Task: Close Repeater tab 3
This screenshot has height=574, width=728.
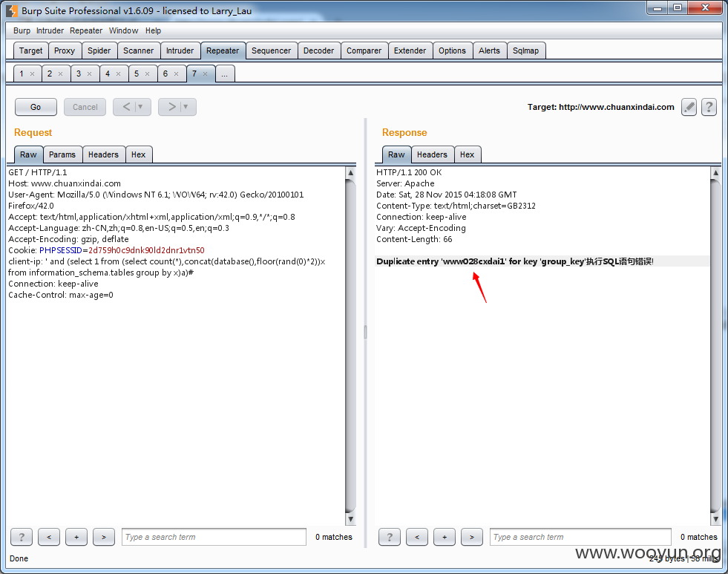Action: 89,74
